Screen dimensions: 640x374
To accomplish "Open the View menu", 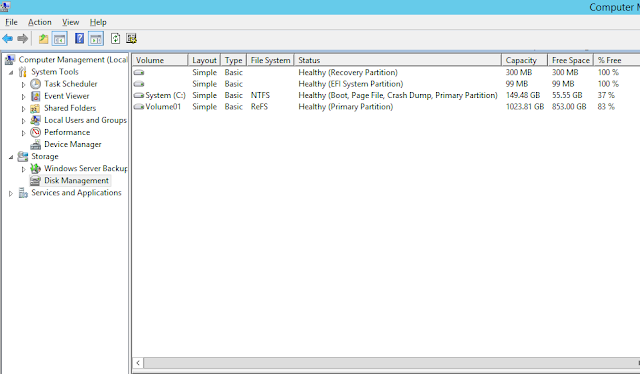I will 70,22.
